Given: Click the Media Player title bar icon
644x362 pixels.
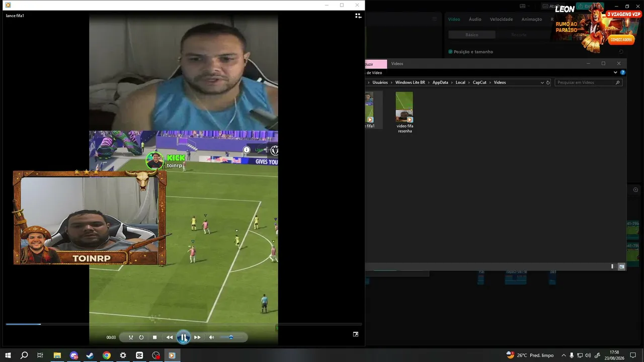Looking at the screenshot, I should coord(8,5).
